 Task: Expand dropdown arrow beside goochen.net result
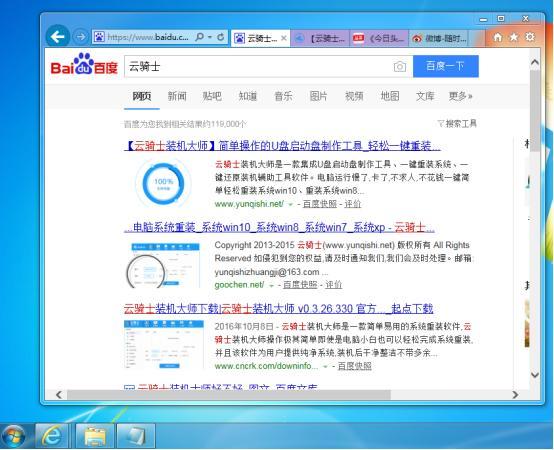pos(271,285)
